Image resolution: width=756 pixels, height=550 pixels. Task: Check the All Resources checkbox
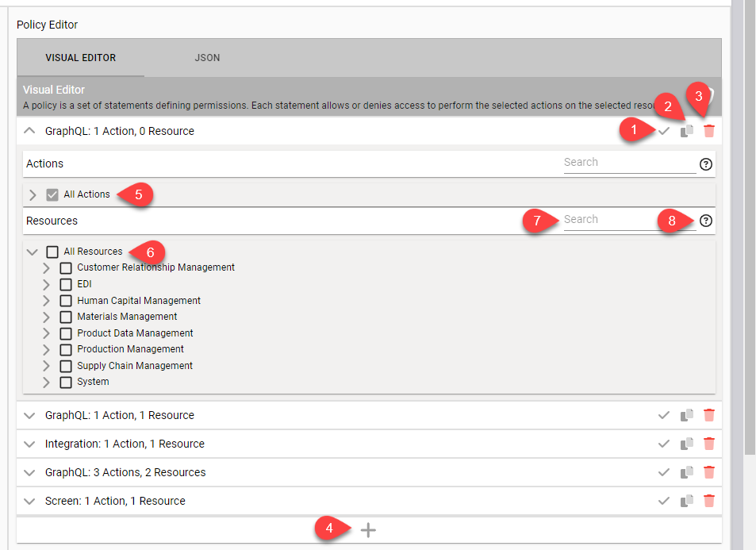click(x=52, y=252)
